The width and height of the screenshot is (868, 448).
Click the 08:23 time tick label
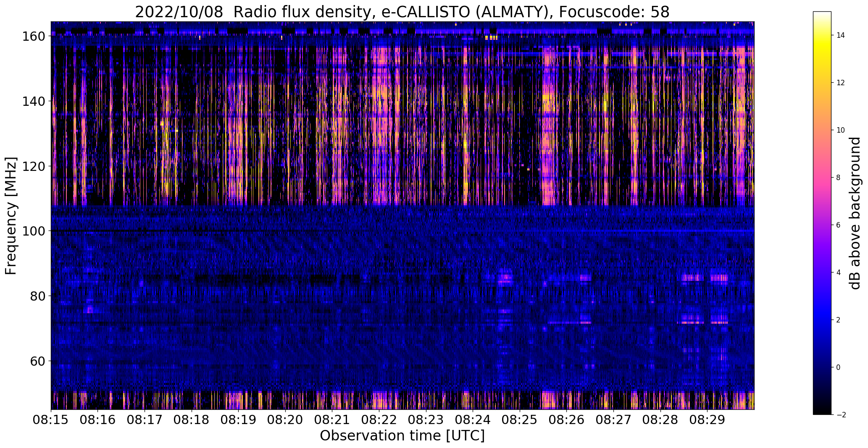(x=426, y=420)
